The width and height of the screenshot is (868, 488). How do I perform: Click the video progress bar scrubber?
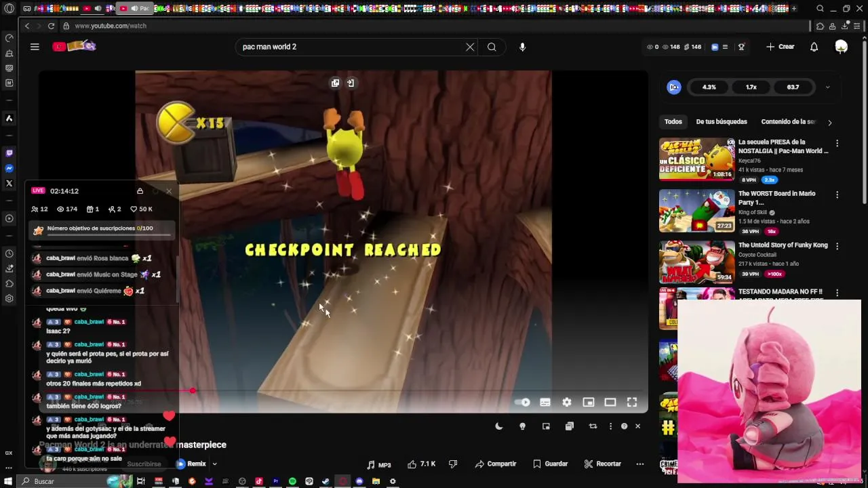click(193, 390)
